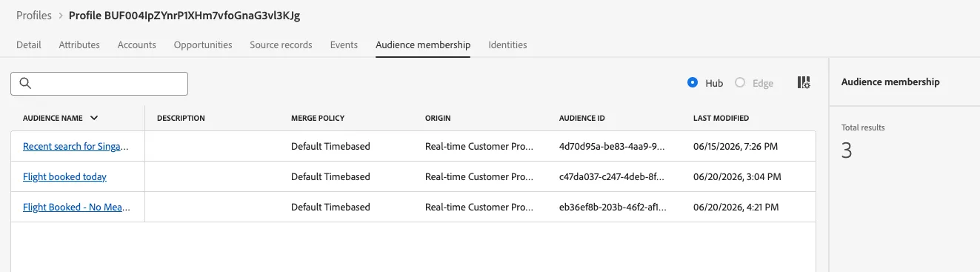Open the Flight Booked - No Mea... link
Image resolution: width=980 pixels, height=272 pixels.
(x=76, y=207)
